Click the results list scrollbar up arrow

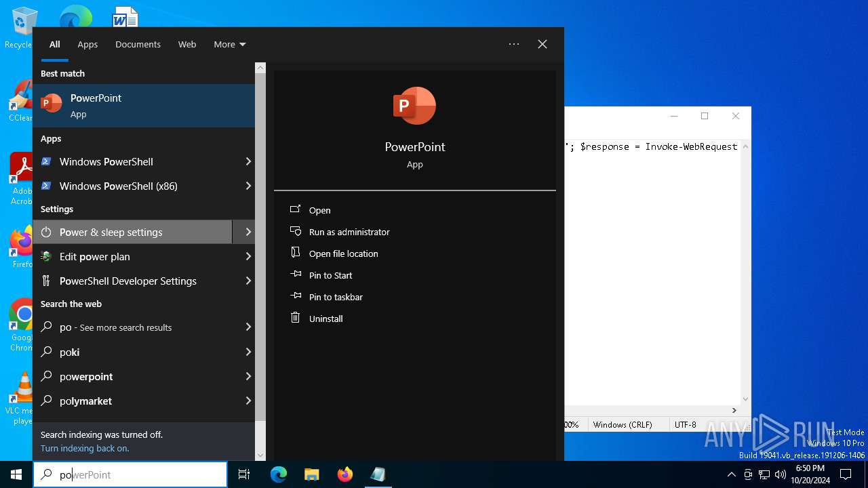click(260, 68)
